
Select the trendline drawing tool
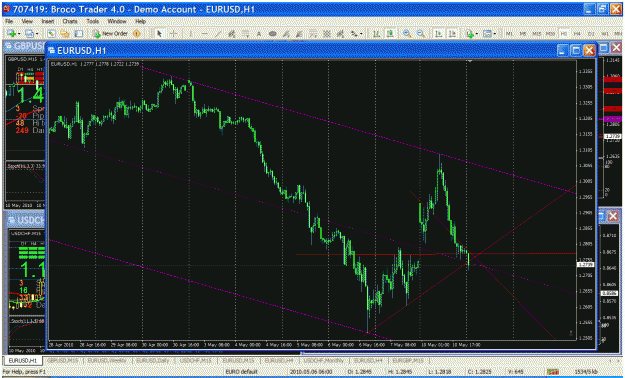(218, 34)
